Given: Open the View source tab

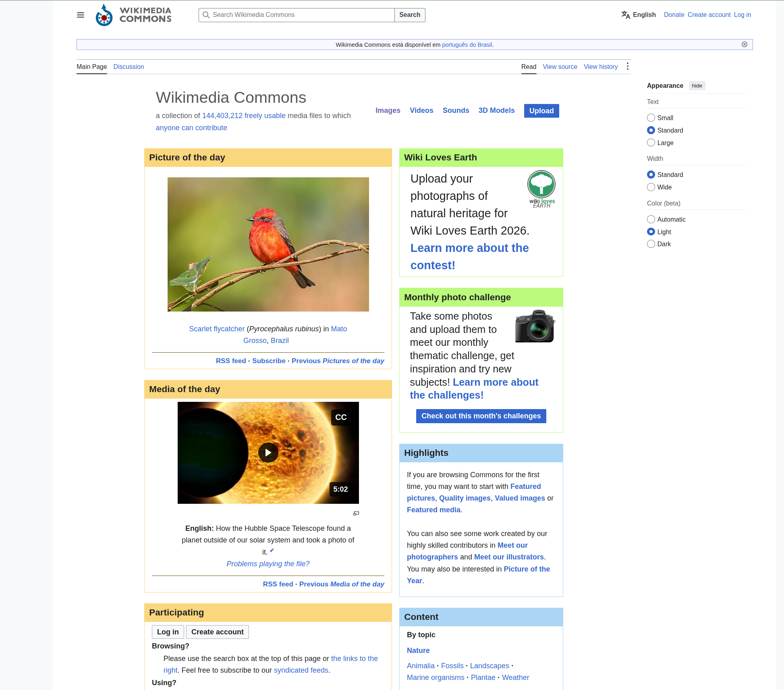Looking at the screenshot, I should click(x=560, y=67).
